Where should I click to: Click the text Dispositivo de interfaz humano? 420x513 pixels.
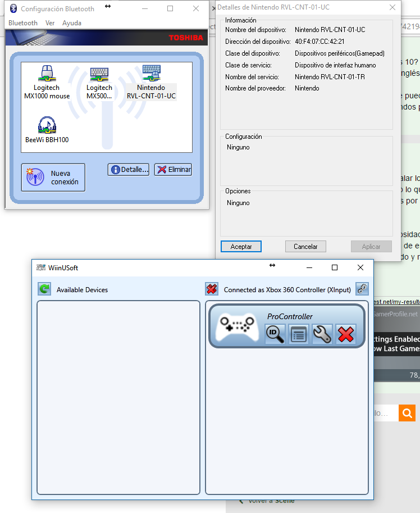click(335, 65)
